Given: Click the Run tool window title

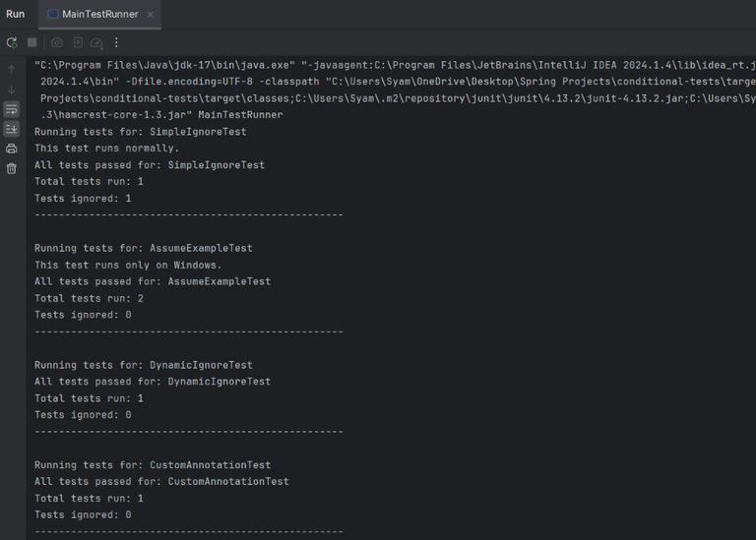Looking at the screenshot, I should [16, 14].
